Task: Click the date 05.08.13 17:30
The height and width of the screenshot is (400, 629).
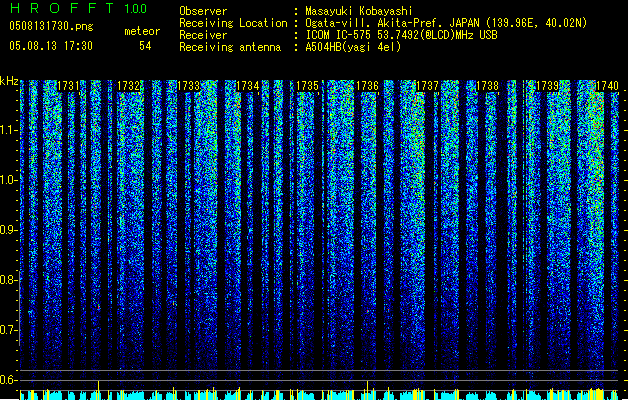Action: tap(51, 45)
